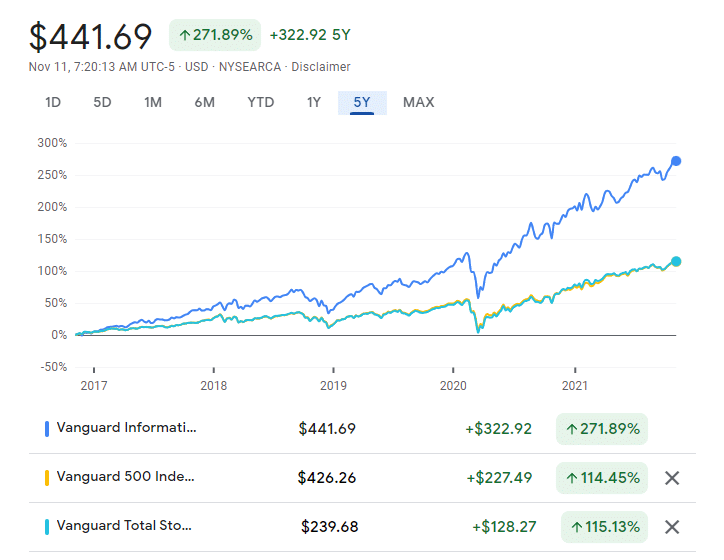The image size is (724, 560).
Task: Click the NYSEARCA exchange text
Action: pyautogui.click(x=250, y=67)
